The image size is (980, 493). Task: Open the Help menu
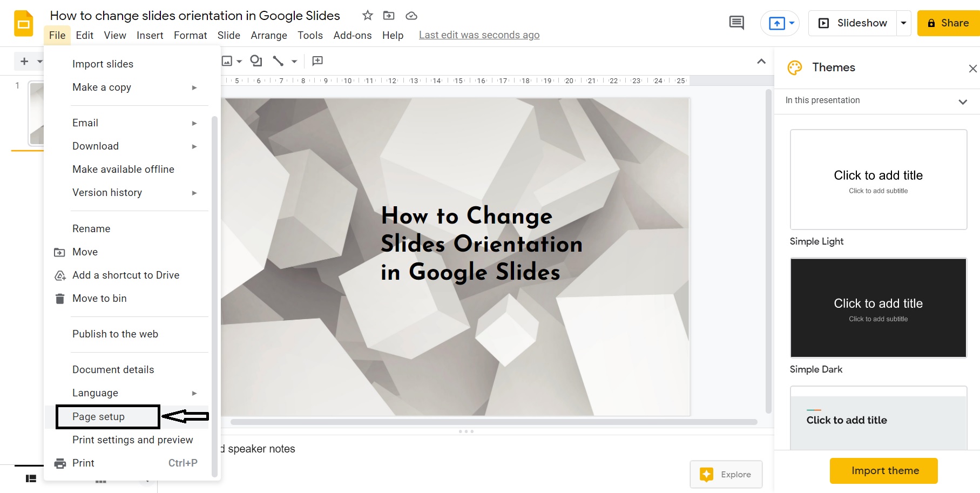click(x=393, y=35)
